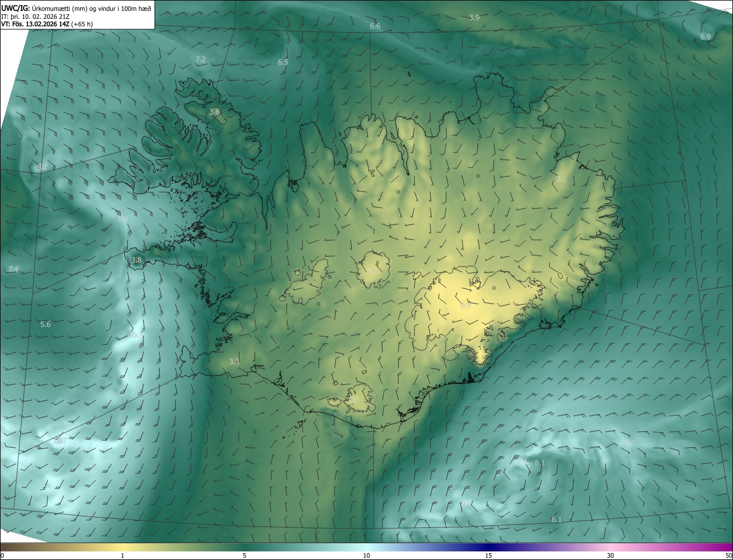The height and width of the screenshot is (560, 733).
Task: Click the 3.3 value on Reykjanes
Action: pyautogui.click(x=234, y=362)
